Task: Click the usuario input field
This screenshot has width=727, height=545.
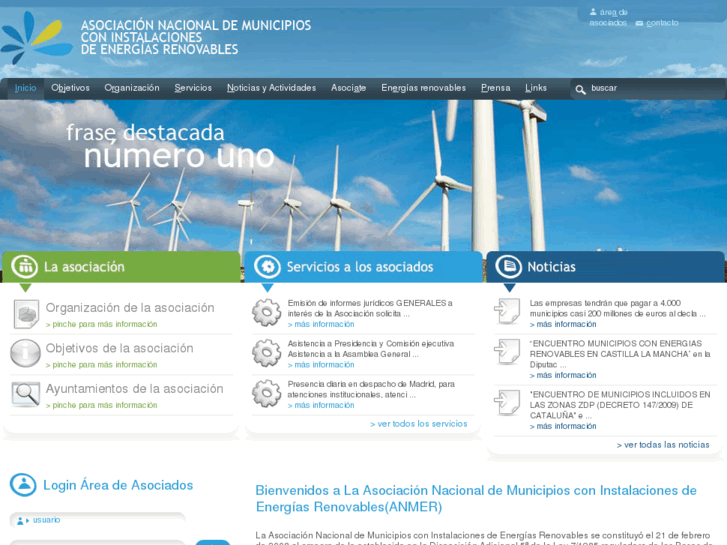Action: [97, 520]
